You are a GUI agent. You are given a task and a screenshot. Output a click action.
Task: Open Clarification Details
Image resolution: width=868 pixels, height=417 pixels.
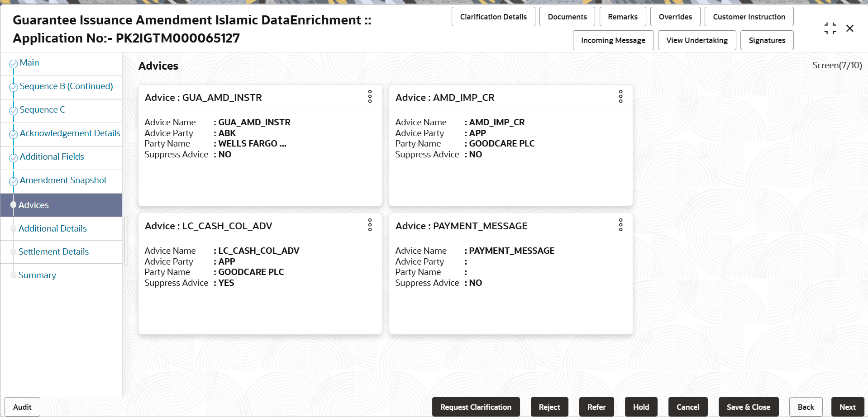[493, 17]
